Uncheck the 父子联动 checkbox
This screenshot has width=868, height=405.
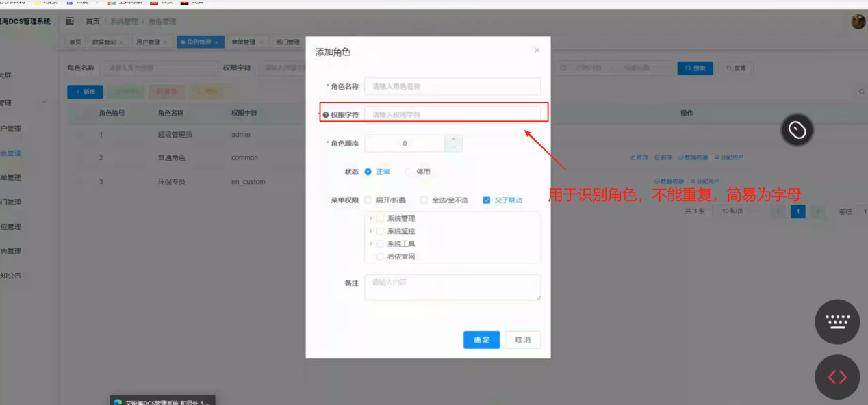pyautogui.click(x=487, y=200)
